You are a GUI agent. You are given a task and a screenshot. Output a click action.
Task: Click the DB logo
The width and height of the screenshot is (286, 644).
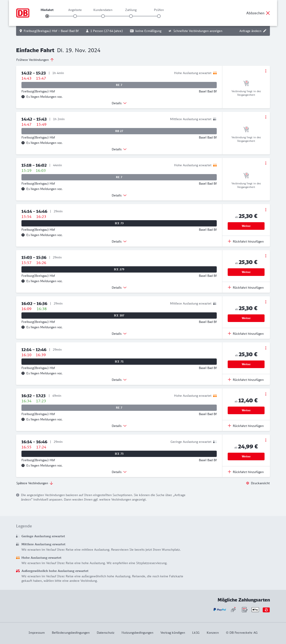[x=23, y=13]
